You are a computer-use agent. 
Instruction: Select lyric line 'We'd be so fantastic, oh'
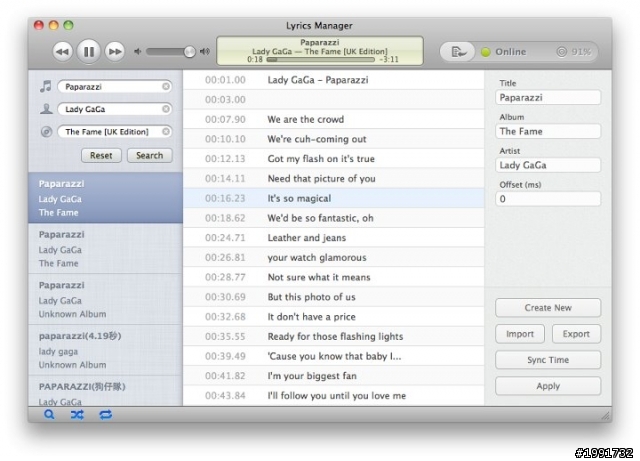(x=333, y=218)
